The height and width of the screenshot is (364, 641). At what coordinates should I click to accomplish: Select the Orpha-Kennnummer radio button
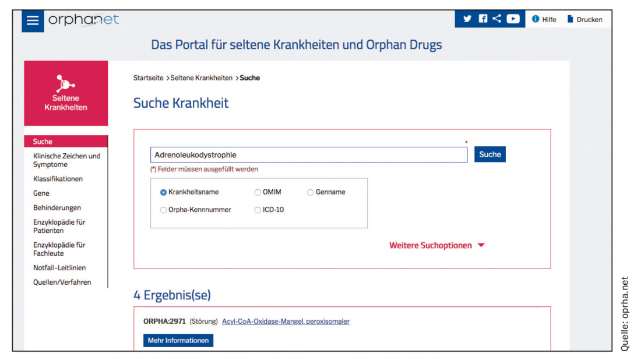pos(164,210)
